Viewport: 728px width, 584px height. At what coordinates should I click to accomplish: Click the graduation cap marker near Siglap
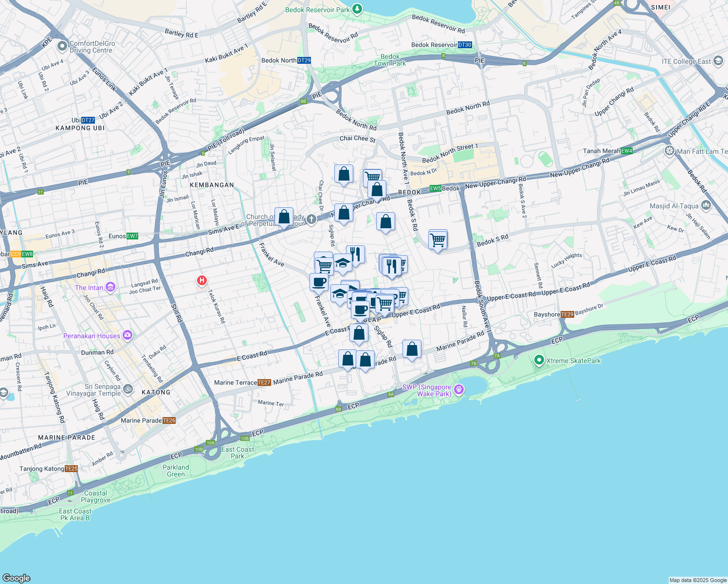point(340,293)
